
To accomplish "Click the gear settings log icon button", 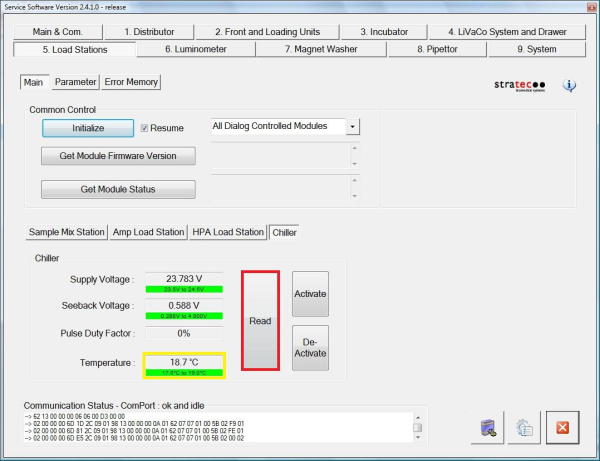I will 523,427.
